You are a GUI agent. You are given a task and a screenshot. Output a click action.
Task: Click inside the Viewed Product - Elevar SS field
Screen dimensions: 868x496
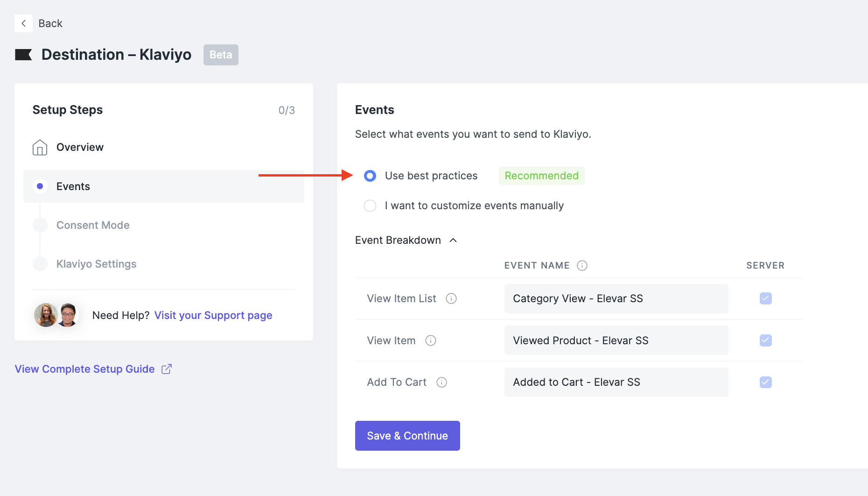pos(616,340)
